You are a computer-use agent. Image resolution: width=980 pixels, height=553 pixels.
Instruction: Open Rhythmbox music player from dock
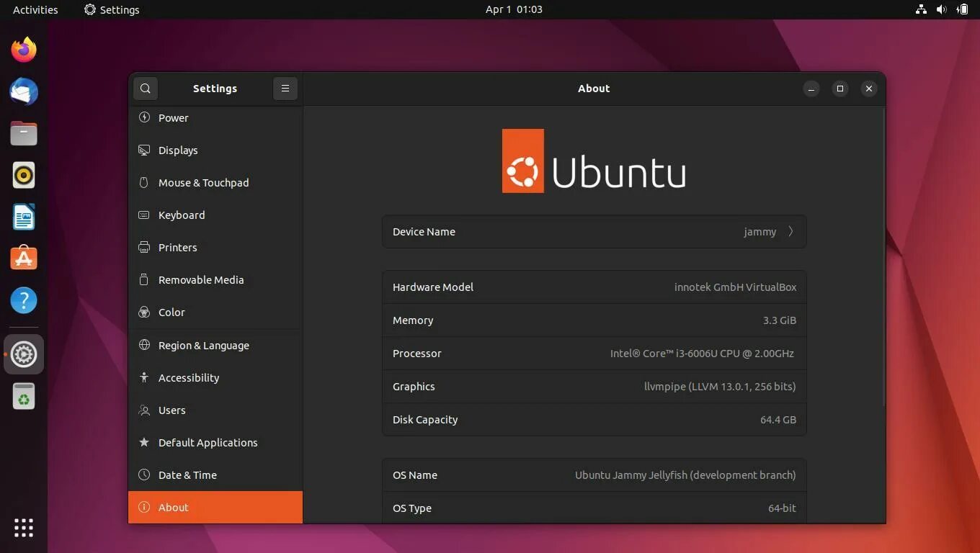pos(24,175)
